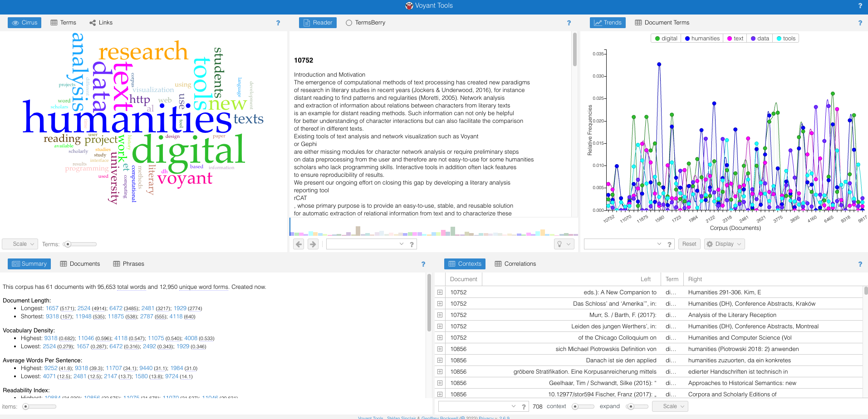Image resolution: width=868 pixels, height=419 pixels.
Task: Click the previous arrow in Reader
Action: (299, 244)
